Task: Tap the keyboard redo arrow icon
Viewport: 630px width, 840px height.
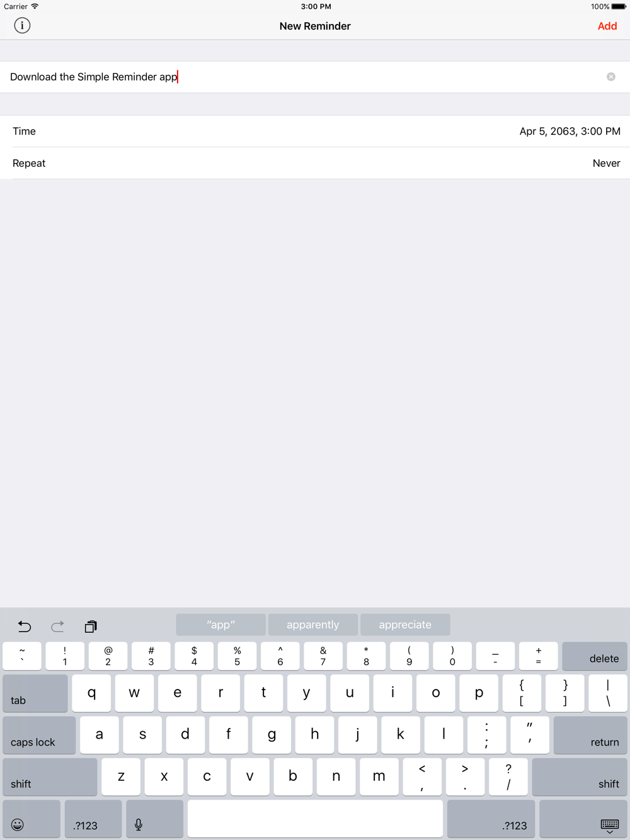Action: pos(57,626)
